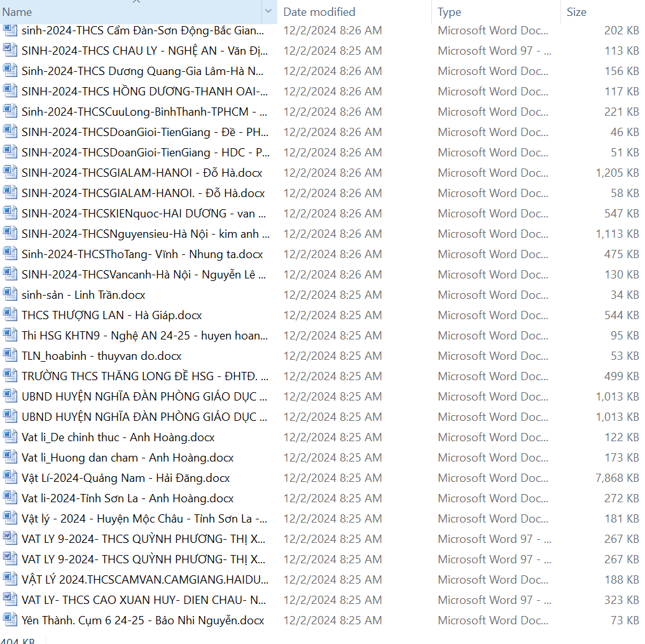Sort files by the Name column header

(x=127, y=12)
